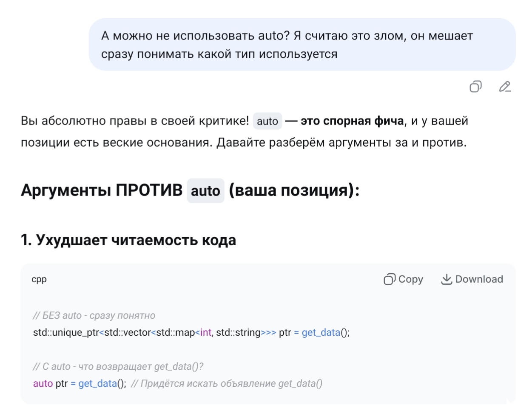This screenshot has width=532, height=411.
Task: Click the cpp language label
Action: (x=39, y=279)
